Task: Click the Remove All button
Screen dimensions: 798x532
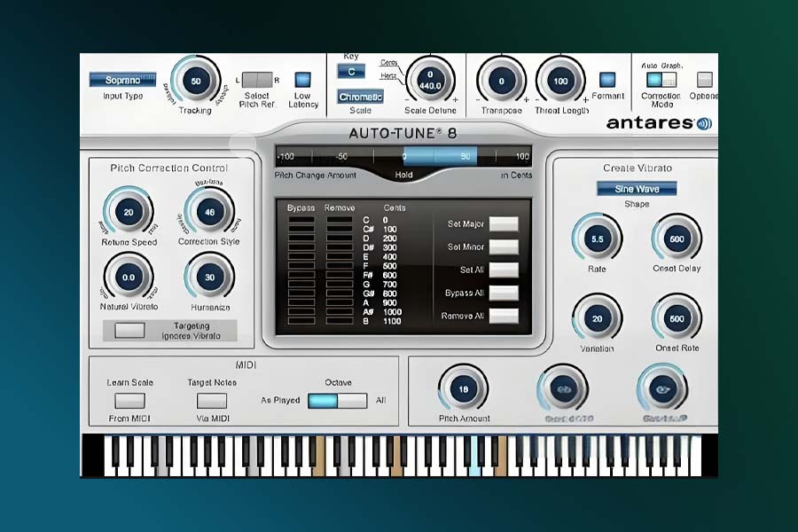Action: pos(504,316)
